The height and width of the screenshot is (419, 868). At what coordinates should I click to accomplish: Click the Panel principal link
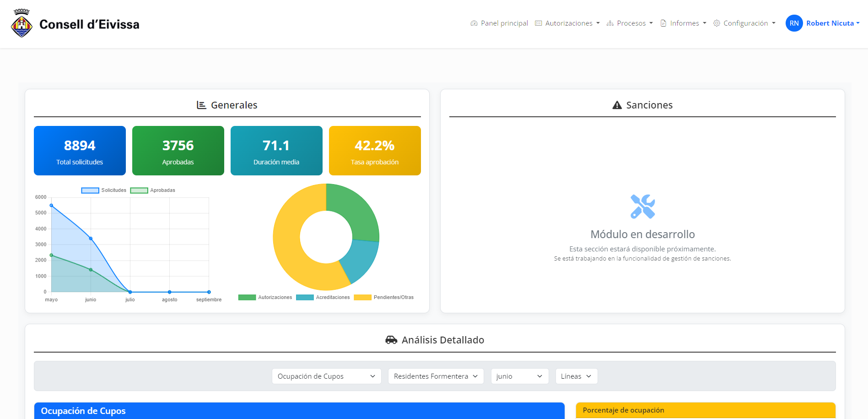coord(504,23)
